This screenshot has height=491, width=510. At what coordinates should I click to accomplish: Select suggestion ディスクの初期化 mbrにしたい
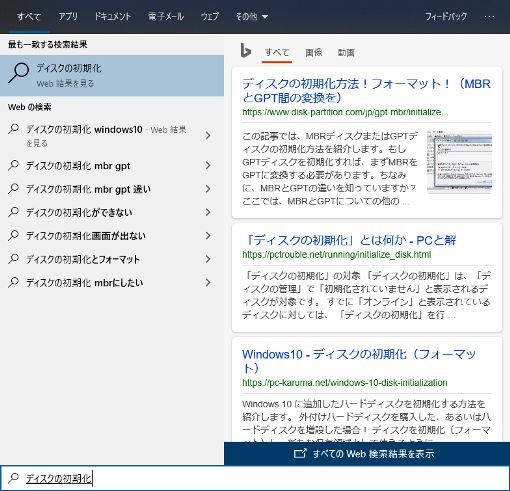point(112,282)
